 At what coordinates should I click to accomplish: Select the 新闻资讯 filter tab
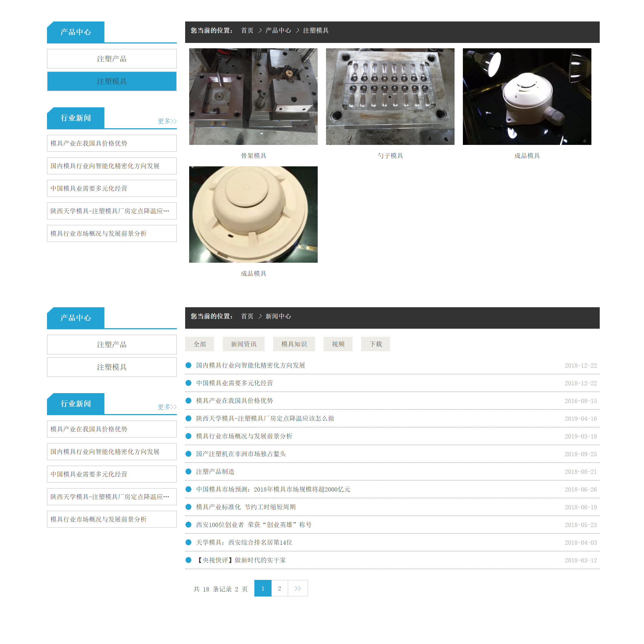(244, 344)
